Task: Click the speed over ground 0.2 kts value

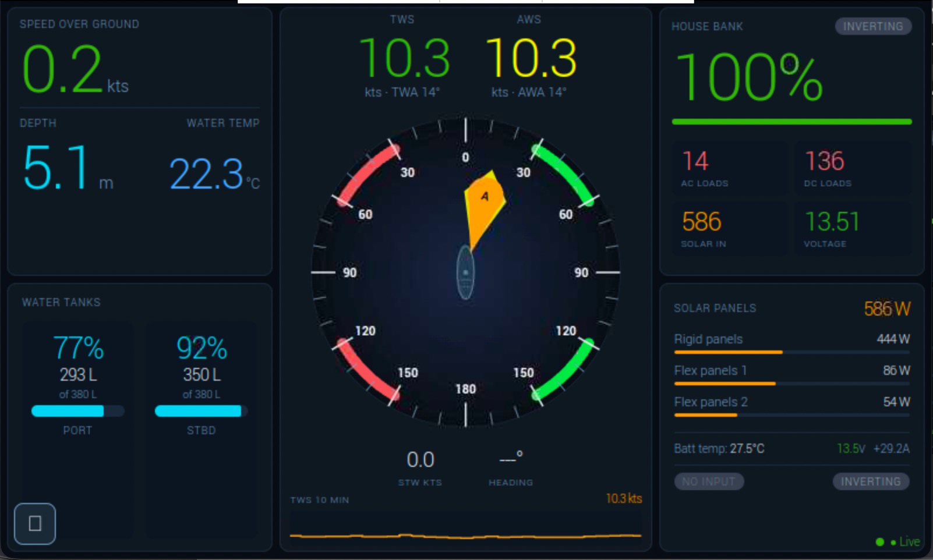Action: (x=75, y=70)
